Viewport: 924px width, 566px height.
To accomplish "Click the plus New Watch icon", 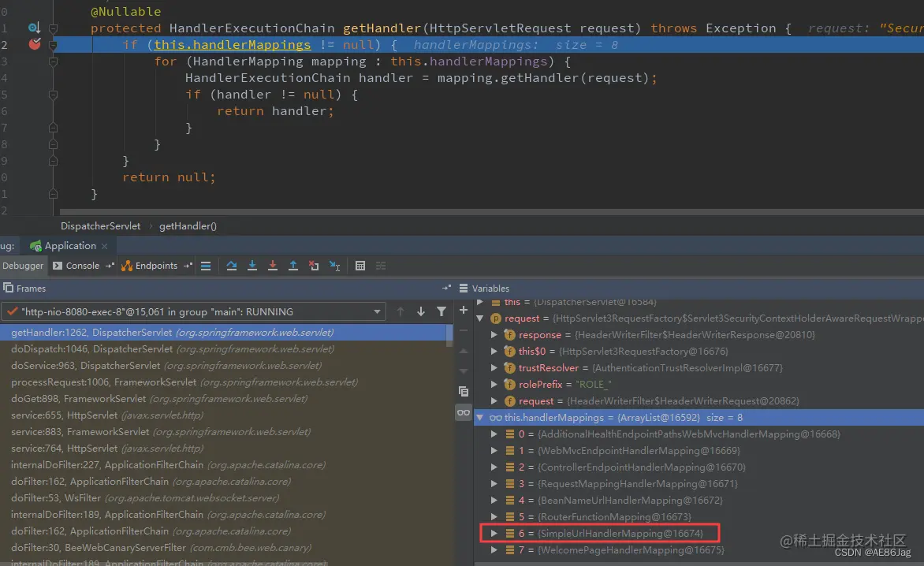I will (x=464, y=310).
